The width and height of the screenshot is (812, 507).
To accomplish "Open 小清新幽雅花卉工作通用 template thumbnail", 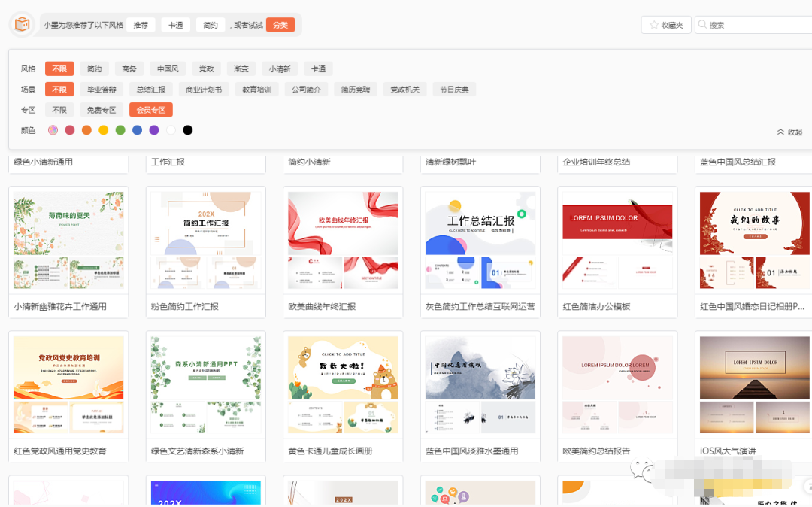I will [x=68, y=240].
